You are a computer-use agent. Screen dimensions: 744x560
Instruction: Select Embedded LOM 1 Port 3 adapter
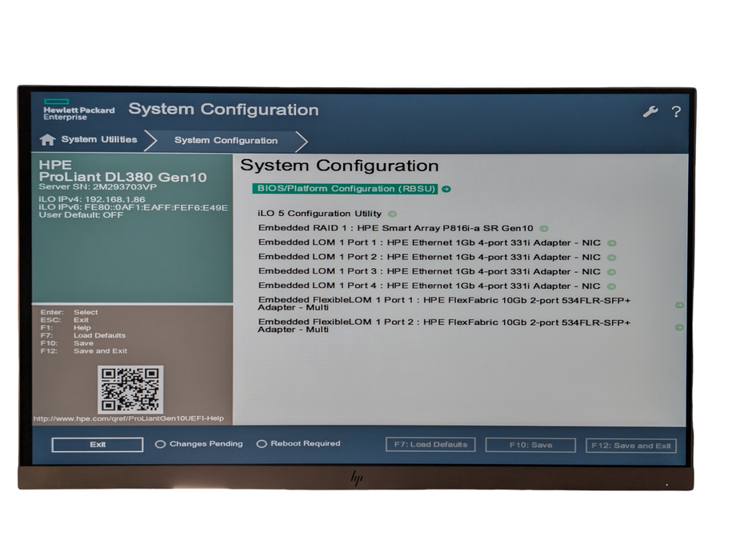click(x=430, y=271)
